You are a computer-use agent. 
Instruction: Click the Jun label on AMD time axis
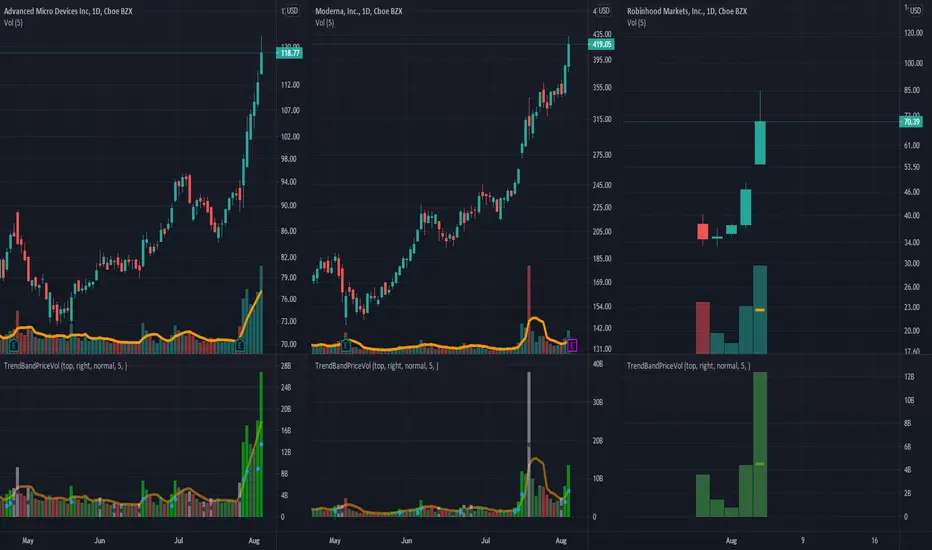tap(99, 540)
